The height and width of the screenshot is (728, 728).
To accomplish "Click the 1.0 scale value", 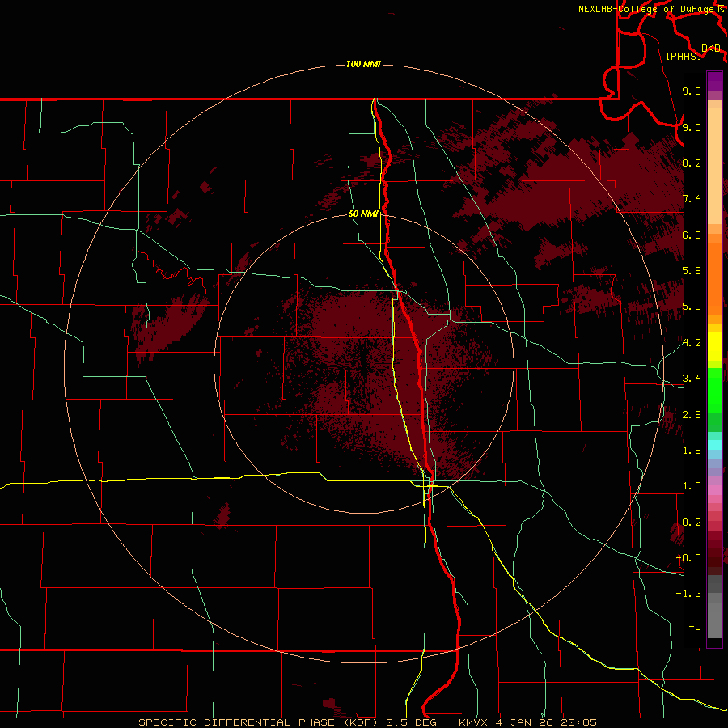I will (x=692, y=486).
